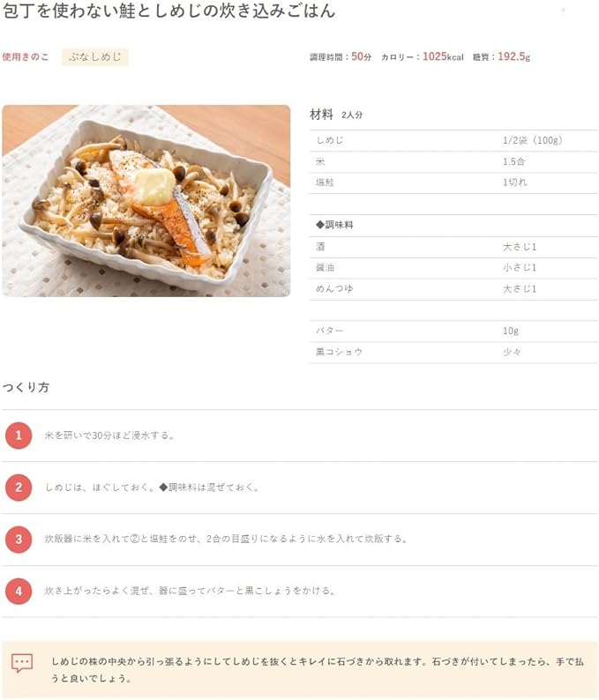The image size is (599, 700).
Task: Click the recipe title heading
Action: 168,11
